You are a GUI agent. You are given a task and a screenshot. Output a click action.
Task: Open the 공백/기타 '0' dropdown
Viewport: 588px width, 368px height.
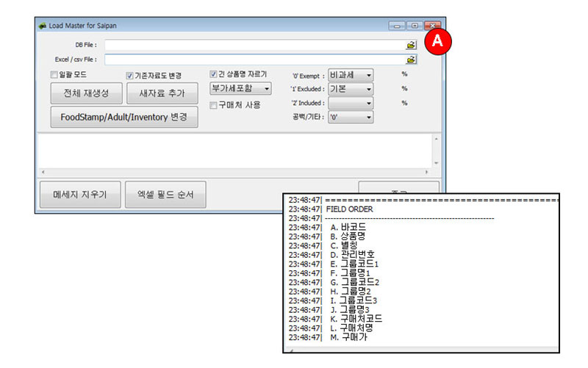(351, 117)
